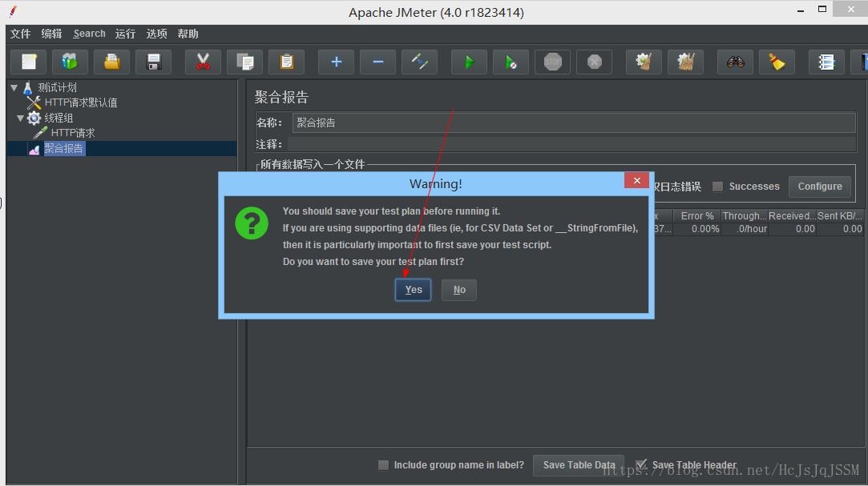Screen dimensions: 868x486
Task: Click the Expand All plus icon
Action: [336, 62]
